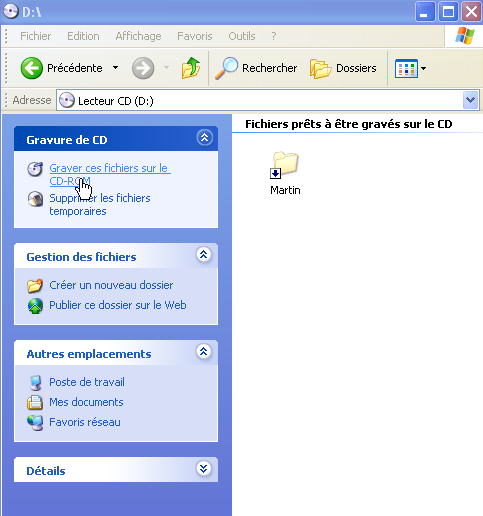
Task: Click the grey forward arrow button
Action: pyautogui.click(x=143, y=68)
